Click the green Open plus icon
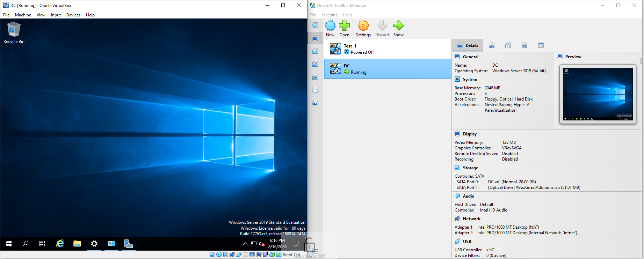Screen dimensions: 644x259 (344, 25)
